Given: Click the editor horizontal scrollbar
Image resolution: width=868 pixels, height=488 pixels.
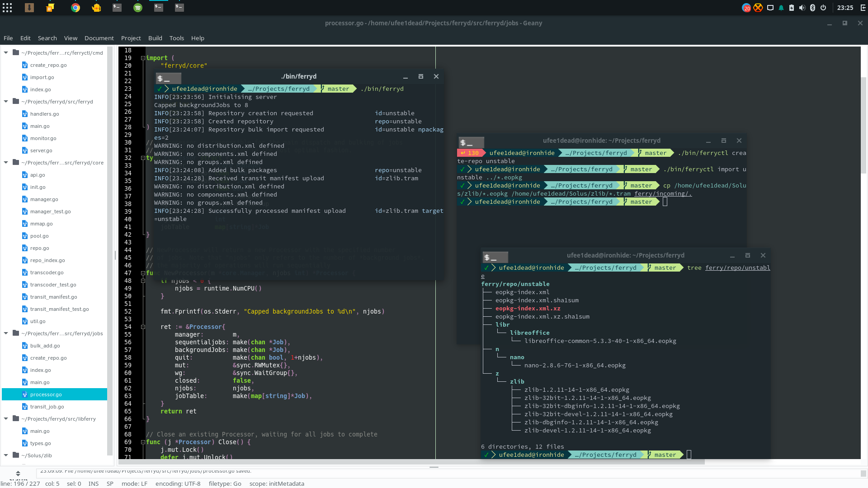Looking at the screenshot, I should [411, 462].
